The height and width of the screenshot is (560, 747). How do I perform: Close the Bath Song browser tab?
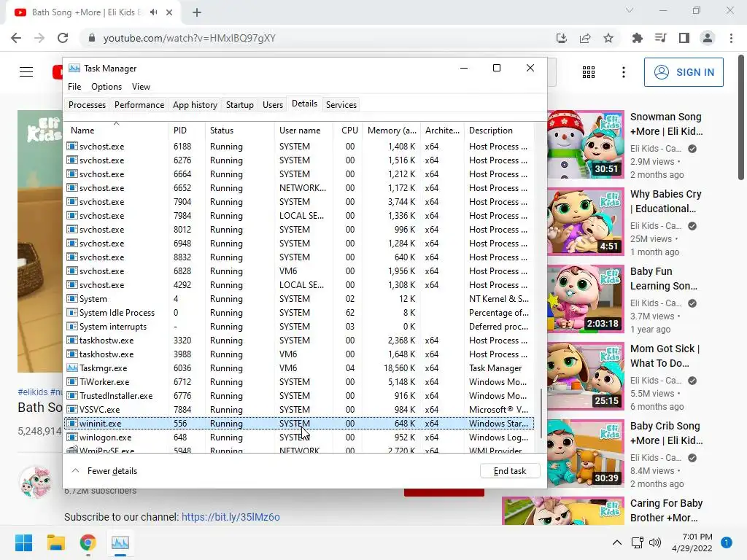(169, 12)
